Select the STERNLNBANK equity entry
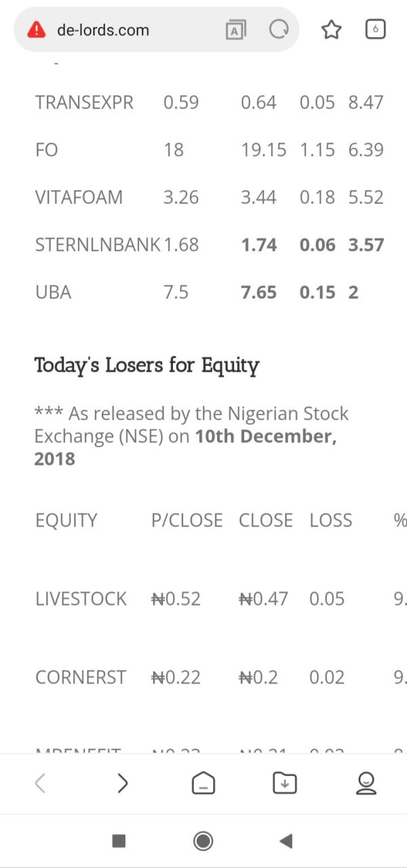The height and width of the screenshot is (868, 407). [98, 245]
